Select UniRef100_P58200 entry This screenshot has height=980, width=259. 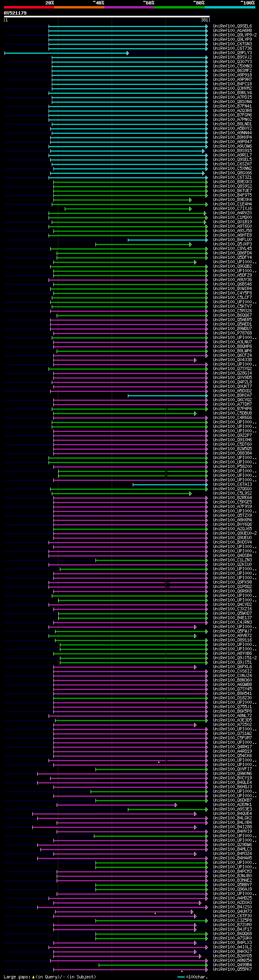click(232, 467)
